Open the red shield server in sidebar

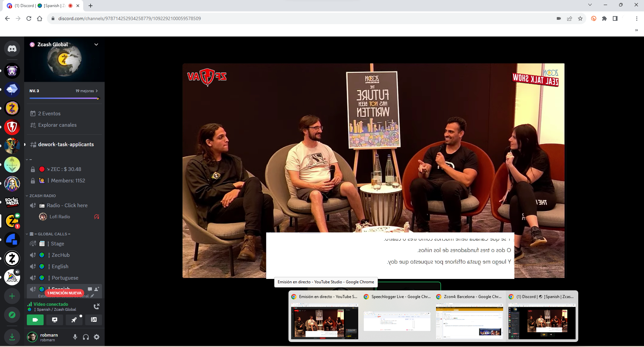12,127
